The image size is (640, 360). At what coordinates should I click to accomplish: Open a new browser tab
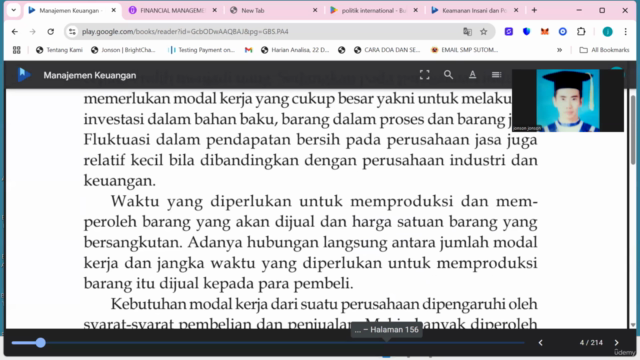[534, 10]
